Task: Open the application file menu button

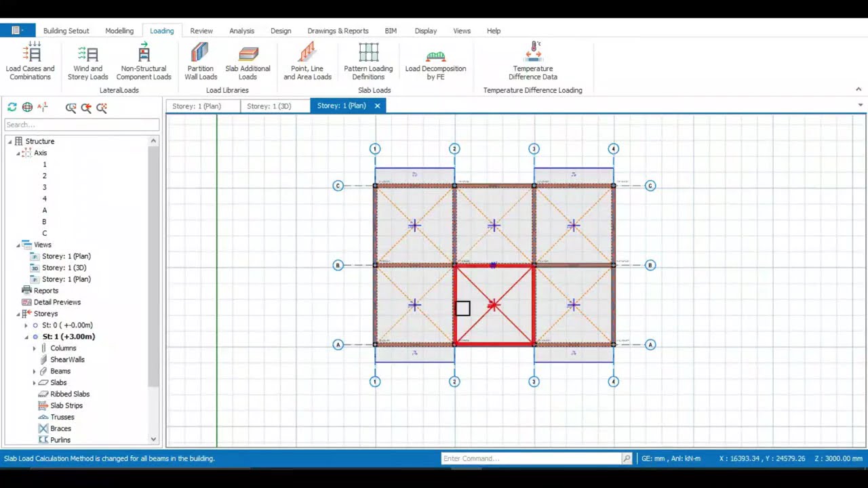Action: point(18,30)
